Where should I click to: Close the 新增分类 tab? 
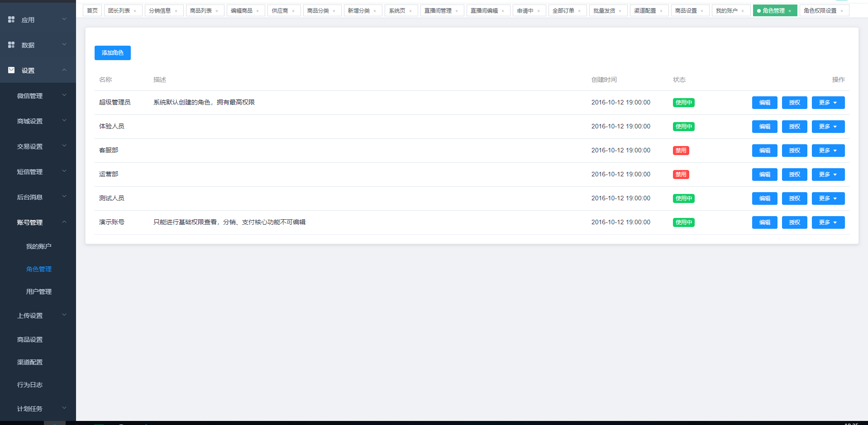(x=375, y=11)
